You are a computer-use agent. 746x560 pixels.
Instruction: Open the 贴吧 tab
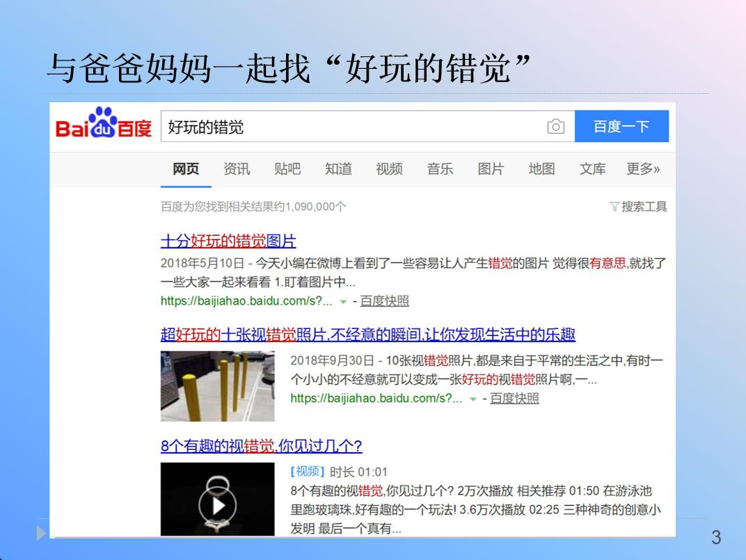coord(287,169)
